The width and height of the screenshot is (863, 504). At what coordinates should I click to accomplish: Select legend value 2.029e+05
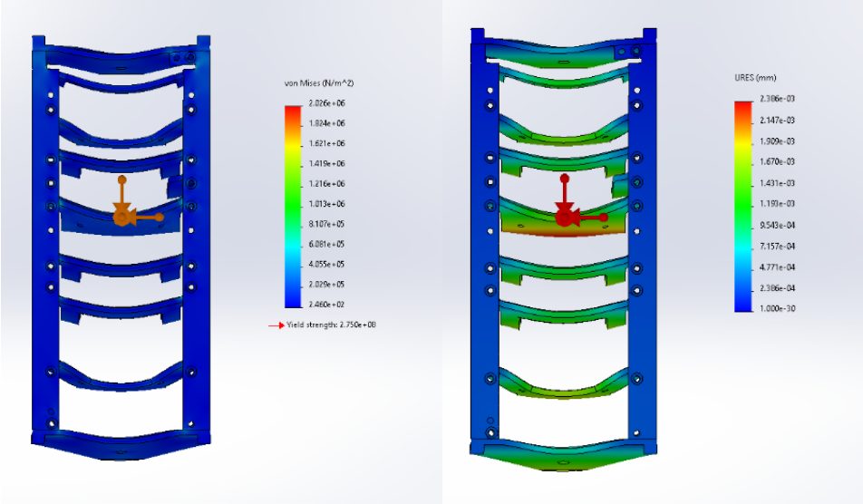(x=327, y=285)
